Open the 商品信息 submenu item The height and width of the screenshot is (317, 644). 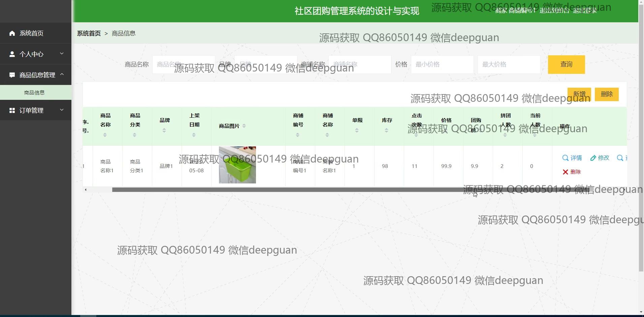tap(34, 92)
